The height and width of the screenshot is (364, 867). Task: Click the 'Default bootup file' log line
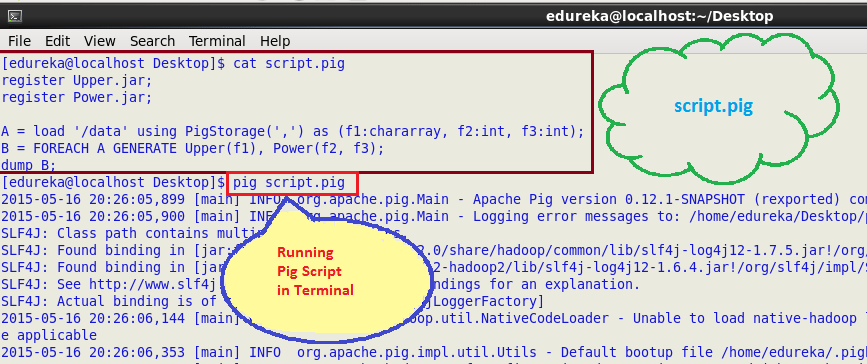tap(434, 352)
